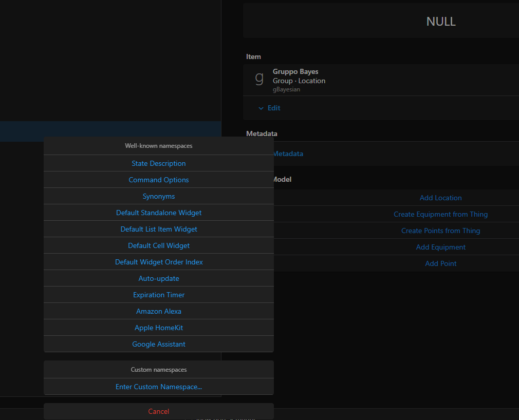This screenshot has height=420, width=519.
Task: Open Default Widget Order Index
Action: (x=158, y=261)
